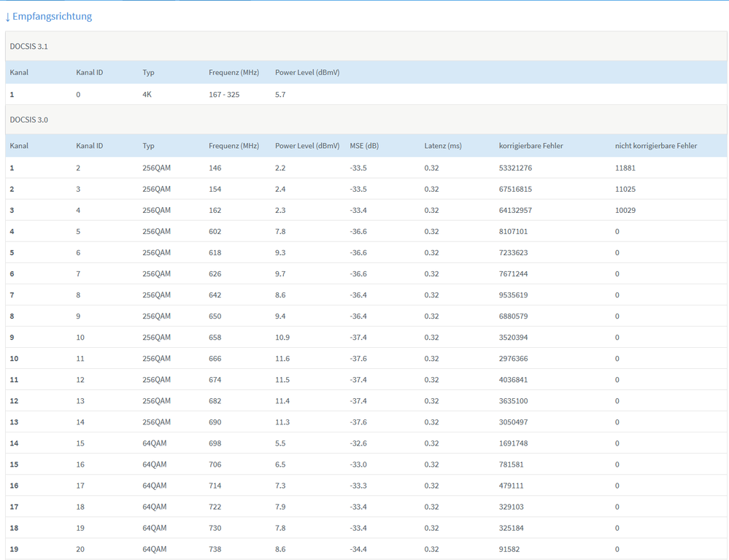Click the correctable errors value 53321276
The height and width of the screenshot is (560, 729).
click(x=515, y=168)
